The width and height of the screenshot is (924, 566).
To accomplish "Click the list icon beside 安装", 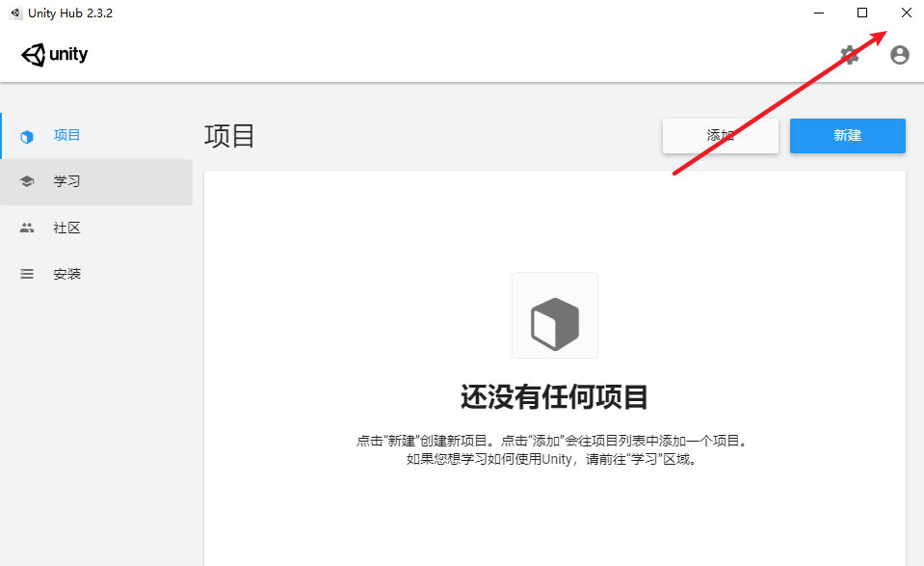I will (27, 275).
